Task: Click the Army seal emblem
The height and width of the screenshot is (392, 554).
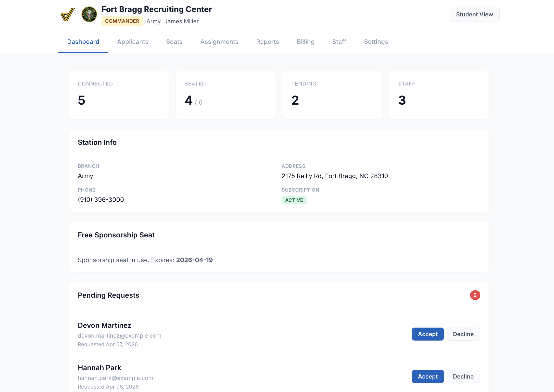Action: point(89,15)
